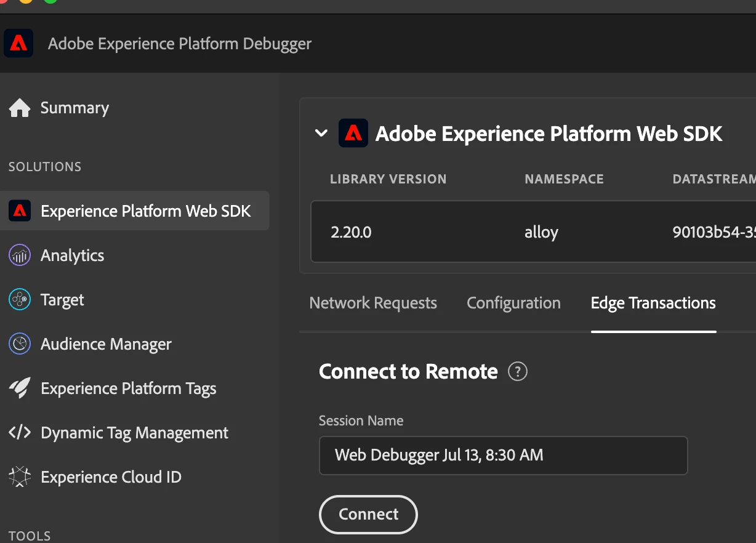Viewport: 756px width, 543px height.
Task: Click the Summary home icon
Action: [x=20, y=108]
